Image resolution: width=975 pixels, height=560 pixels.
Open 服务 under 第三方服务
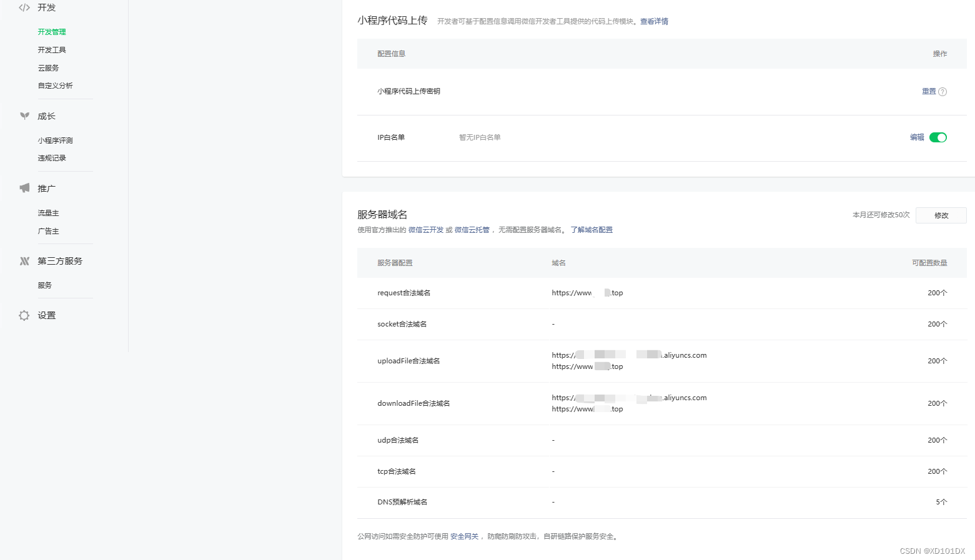click(44, 285)
